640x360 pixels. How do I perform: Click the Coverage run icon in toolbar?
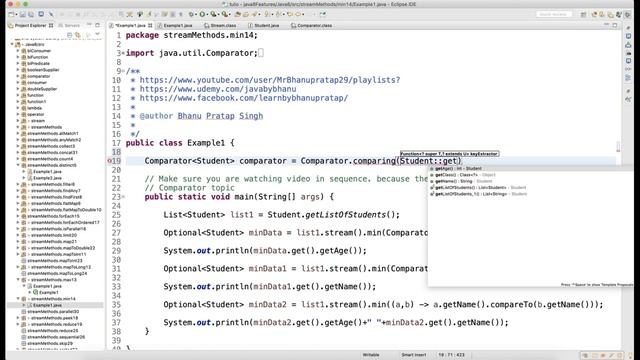[213, 14]
